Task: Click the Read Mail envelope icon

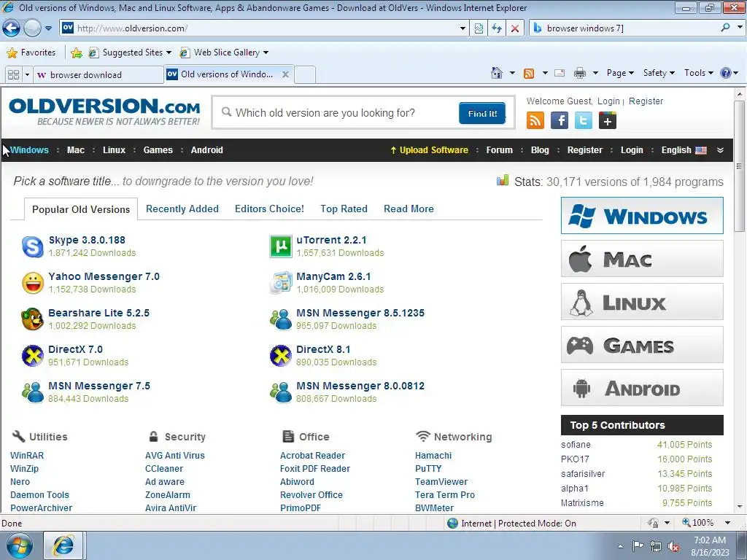Action: [560, 73]
